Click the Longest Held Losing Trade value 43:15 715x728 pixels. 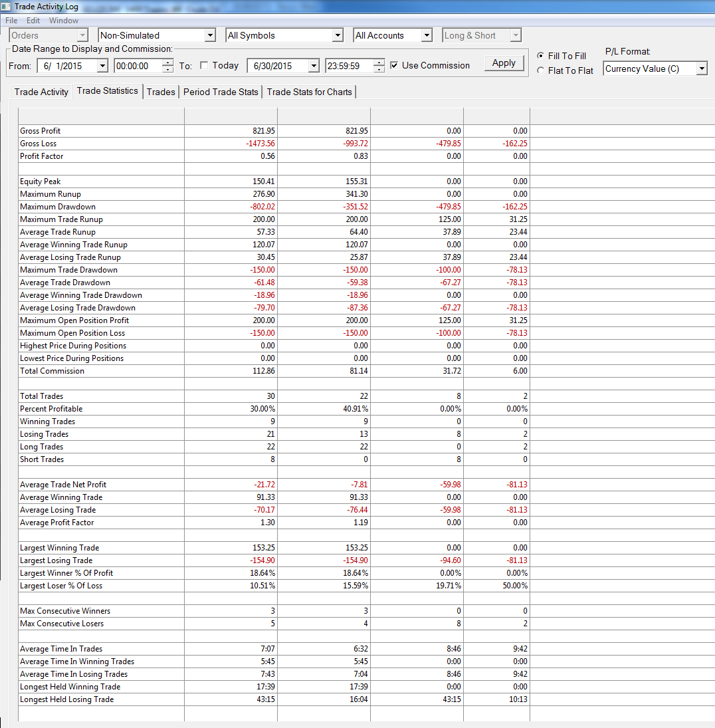pyautogui.click(x=266, y=699)
